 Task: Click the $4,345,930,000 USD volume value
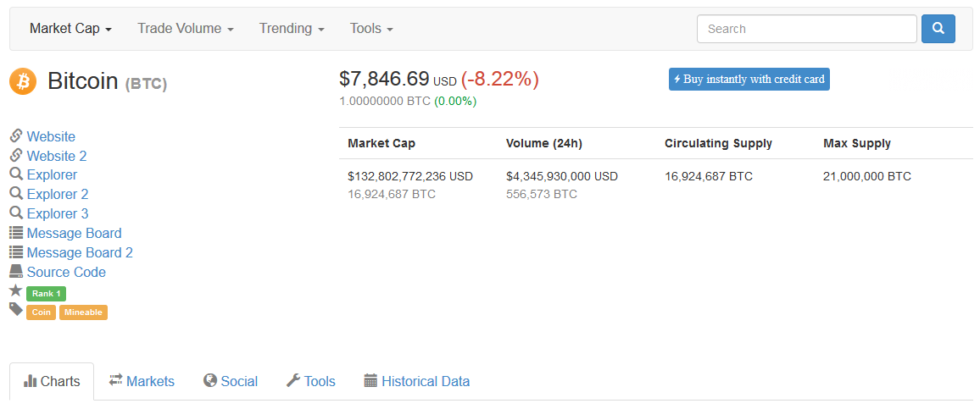pos(562,177)
